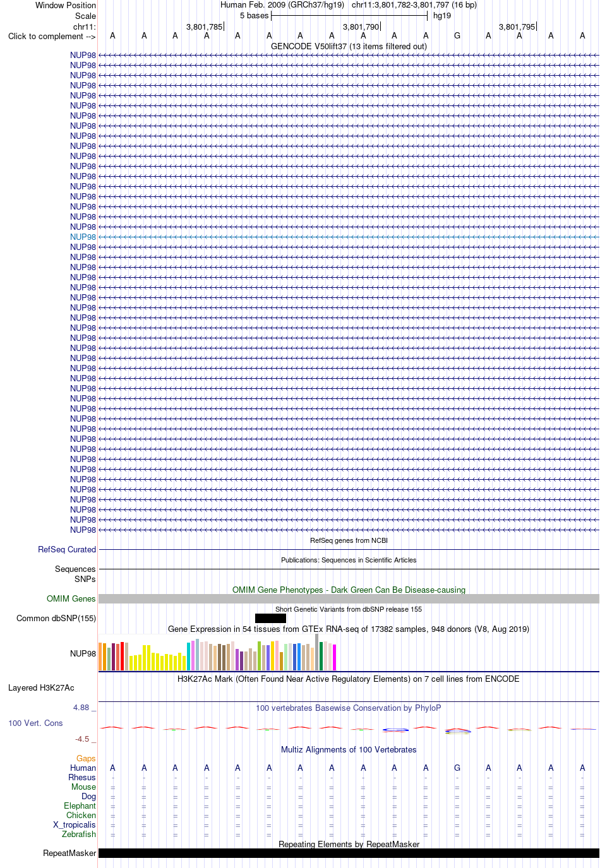600x868 pixels.
Task: Open 'Publications: Sequences in Scientific Articles' track title
Action: (349, 560)
